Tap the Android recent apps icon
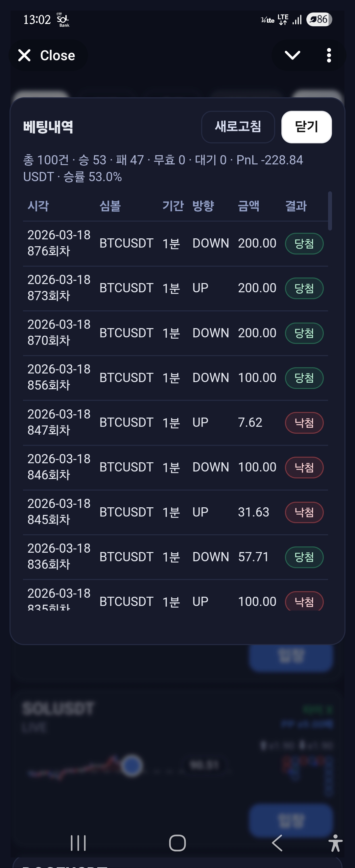This screenshot has width=355, height=868. pyautogui.click(x=78, y=843)
